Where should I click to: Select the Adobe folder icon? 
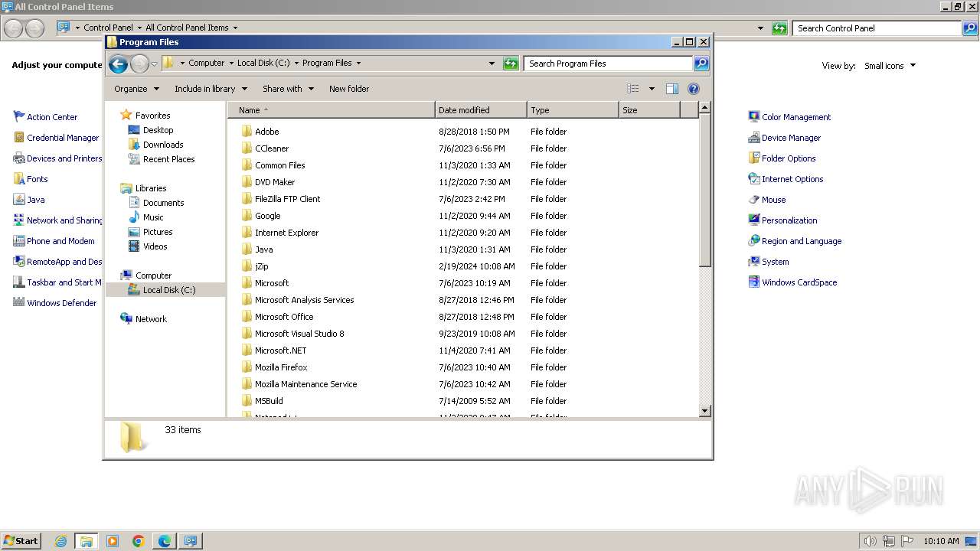click(247, 132)
